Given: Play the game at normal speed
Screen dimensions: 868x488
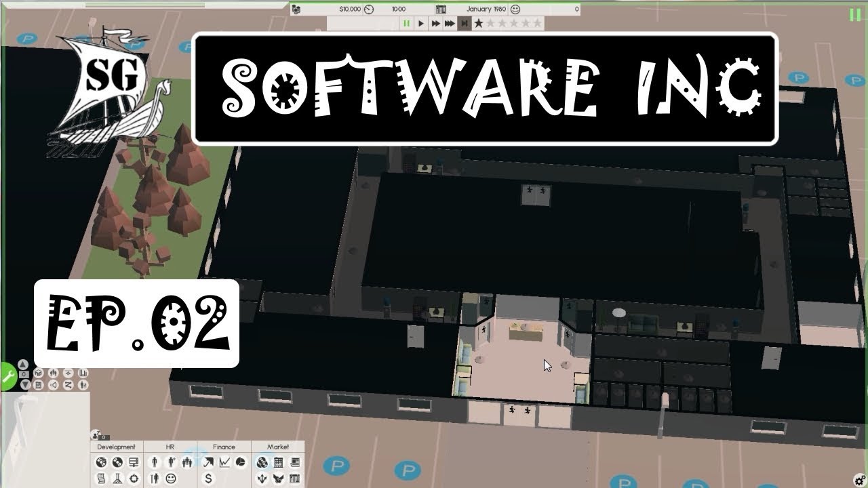Looking at the screenshot, I should [421, 23].
